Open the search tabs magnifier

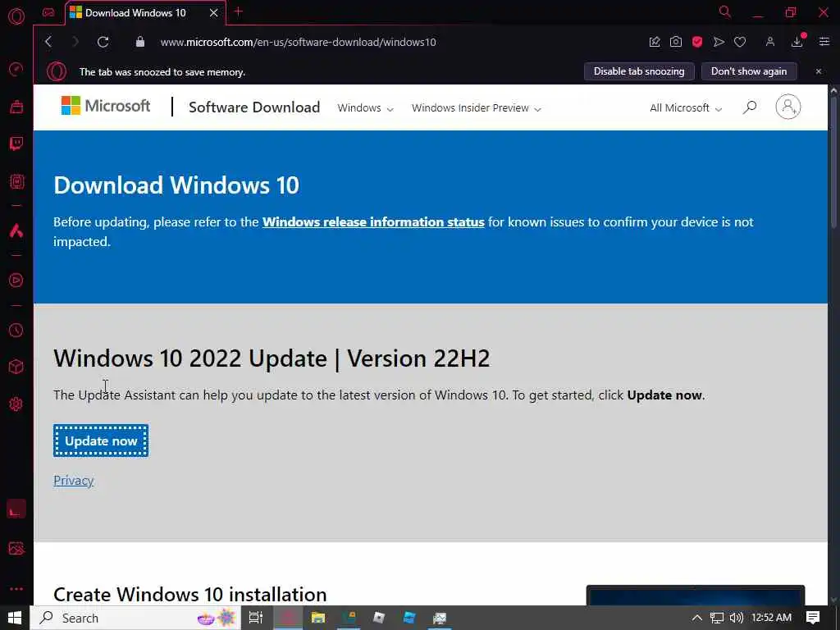(725, 11)
